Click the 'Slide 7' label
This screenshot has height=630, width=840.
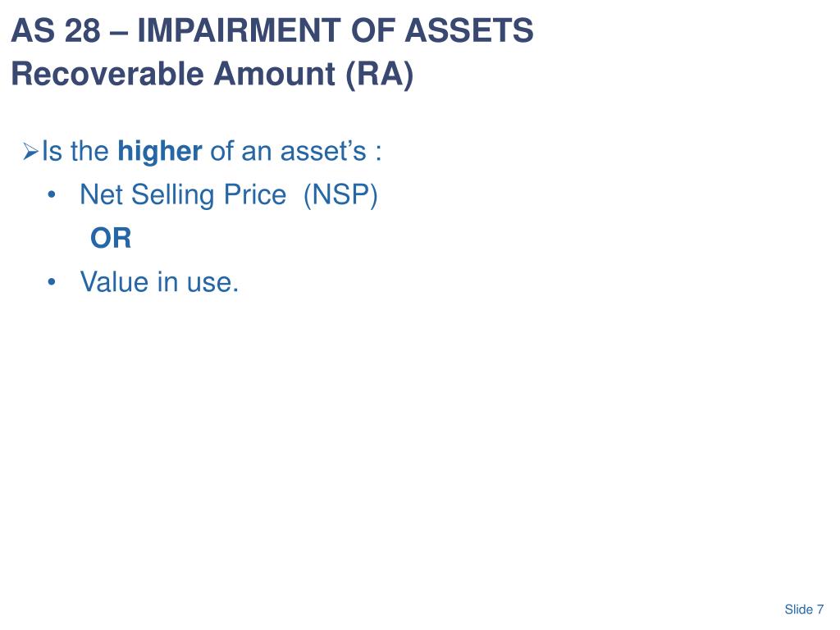pos(804,609)
